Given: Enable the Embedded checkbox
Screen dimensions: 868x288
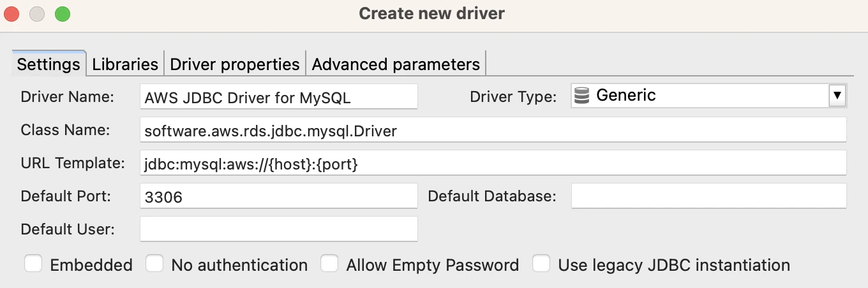Looking at the screenshot, I should tap(33, 264).
